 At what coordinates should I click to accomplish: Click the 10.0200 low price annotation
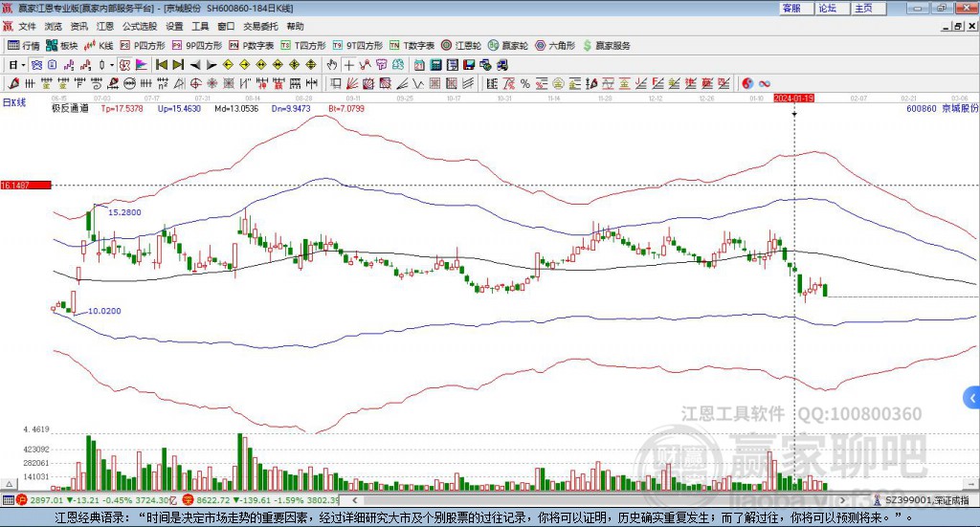point(104,311)
